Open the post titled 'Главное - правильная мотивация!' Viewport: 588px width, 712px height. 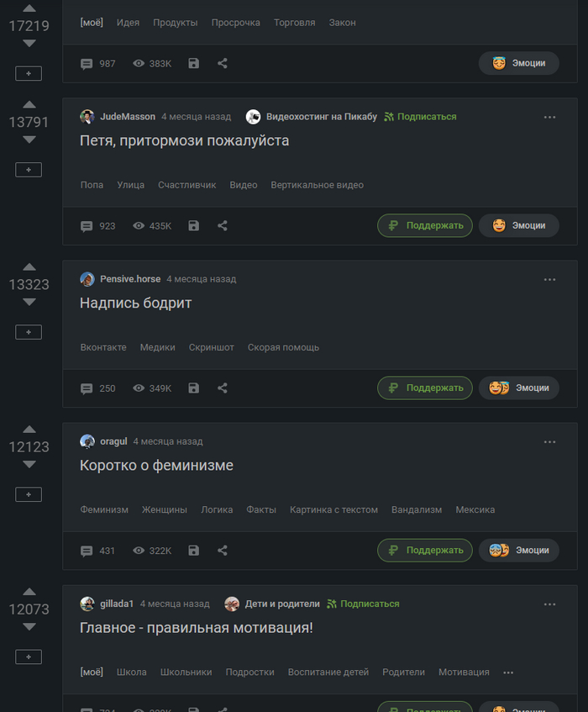pos(196,628)
